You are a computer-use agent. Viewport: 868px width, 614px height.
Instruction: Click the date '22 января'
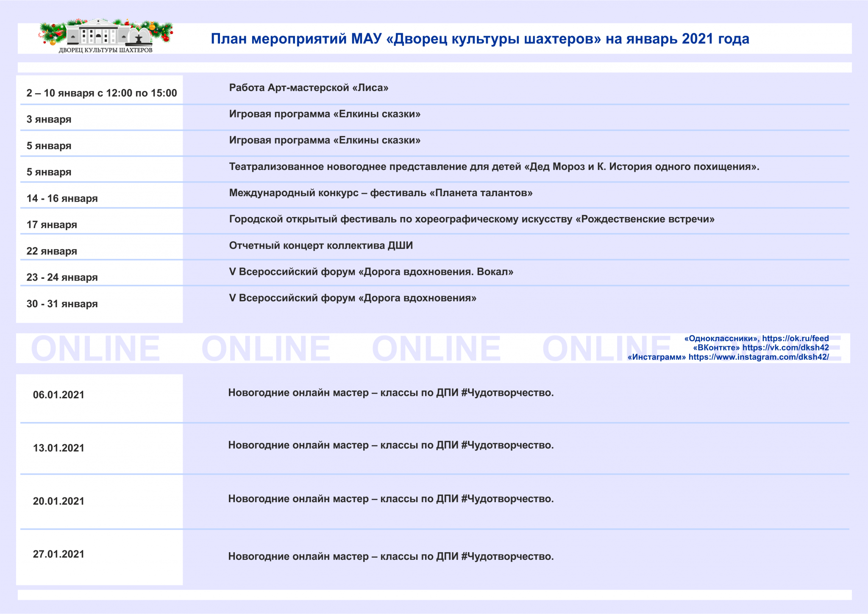click(x=52, y=251)
